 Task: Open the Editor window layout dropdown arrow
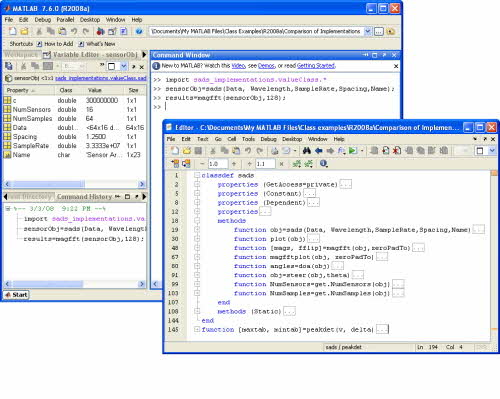click(492, 151)
